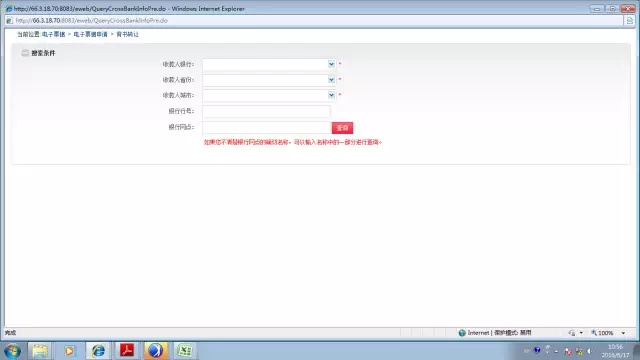The height and width of the screenshot is (360, 640).
Task: Click the 背书转让 breadcrumb item
Action: click(127, 34)
